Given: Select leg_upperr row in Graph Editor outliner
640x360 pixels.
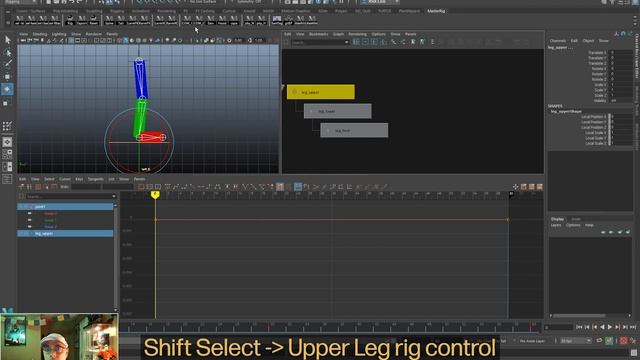Looking at the screenshot, I should 65,233.
